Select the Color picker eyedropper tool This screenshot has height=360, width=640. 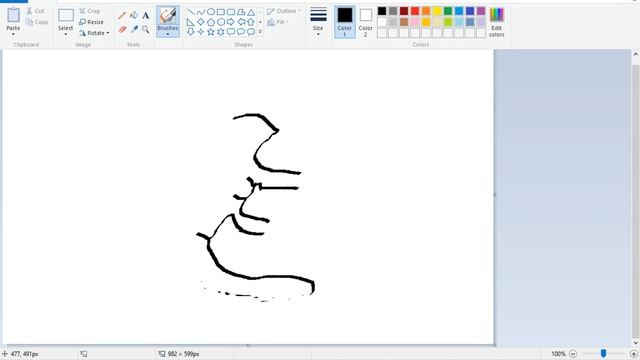coord(133,29)
